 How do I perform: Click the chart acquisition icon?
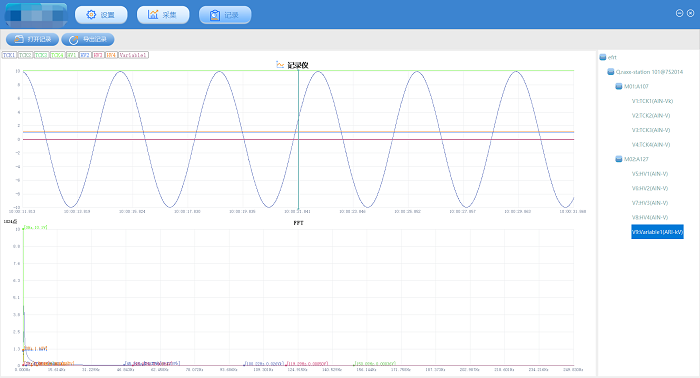153,15
